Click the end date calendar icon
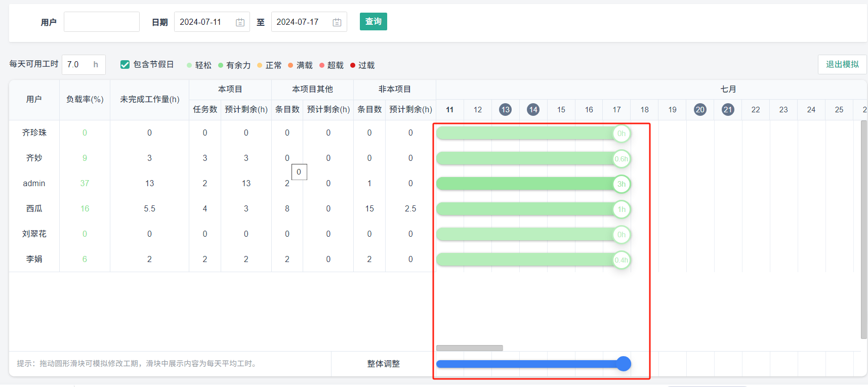868x387 pixels. coord(337,22)
